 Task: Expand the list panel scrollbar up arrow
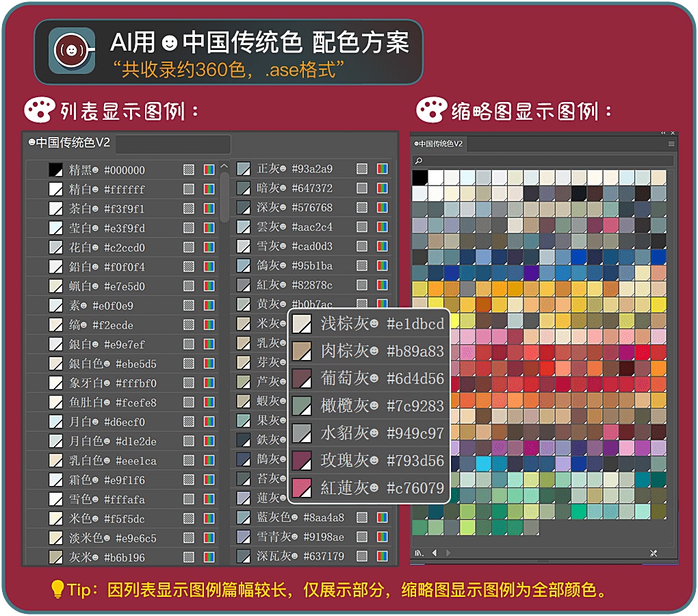point(224,164)
